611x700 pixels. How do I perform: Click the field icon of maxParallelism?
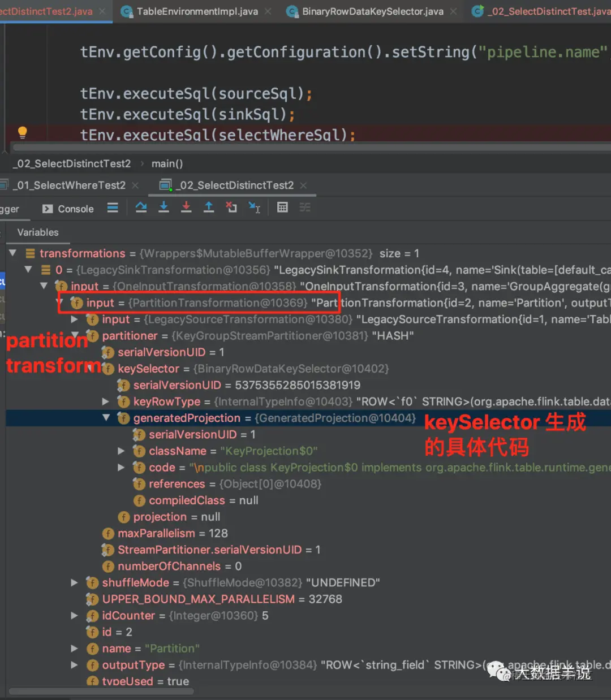108,533
